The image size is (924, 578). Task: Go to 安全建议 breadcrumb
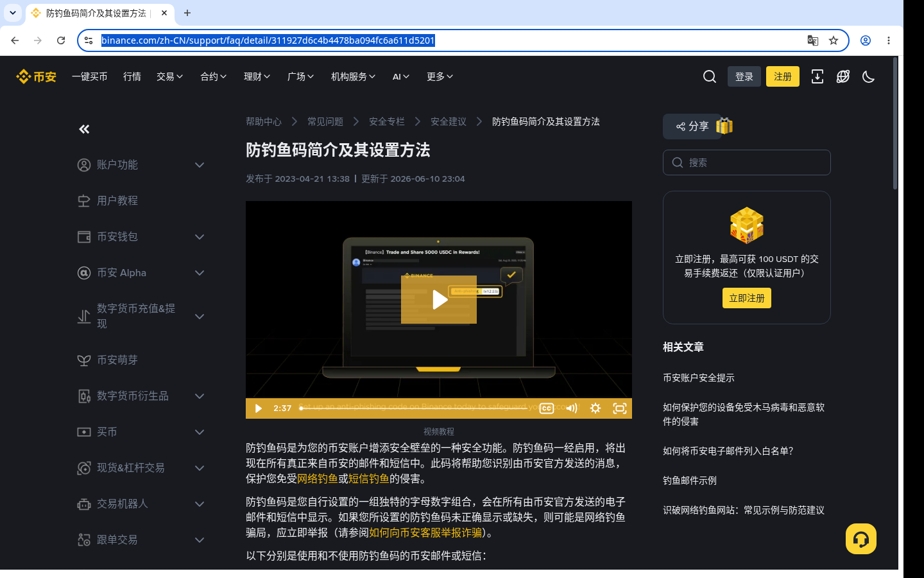pyautogui.click(x=449, y=121)
